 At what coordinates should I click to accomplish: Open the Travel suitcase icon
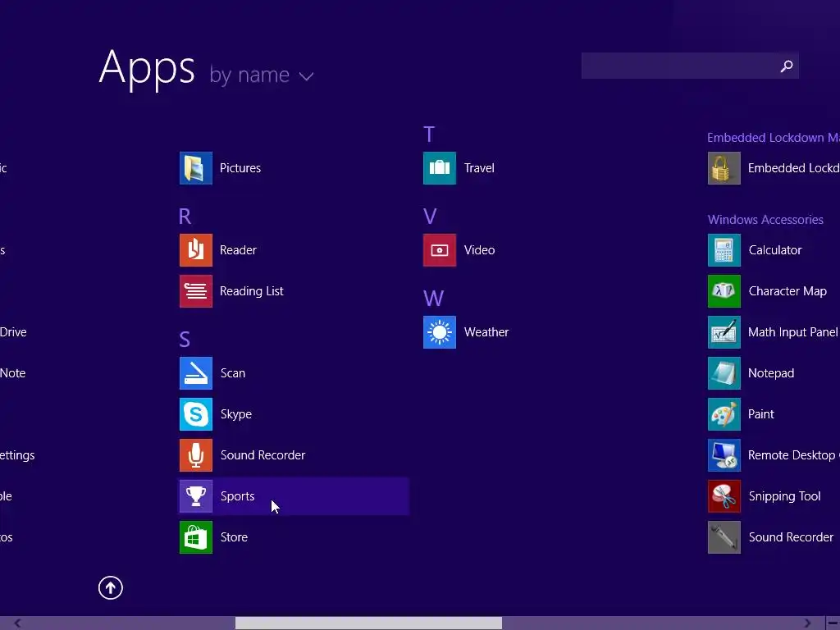click(440, 168)
